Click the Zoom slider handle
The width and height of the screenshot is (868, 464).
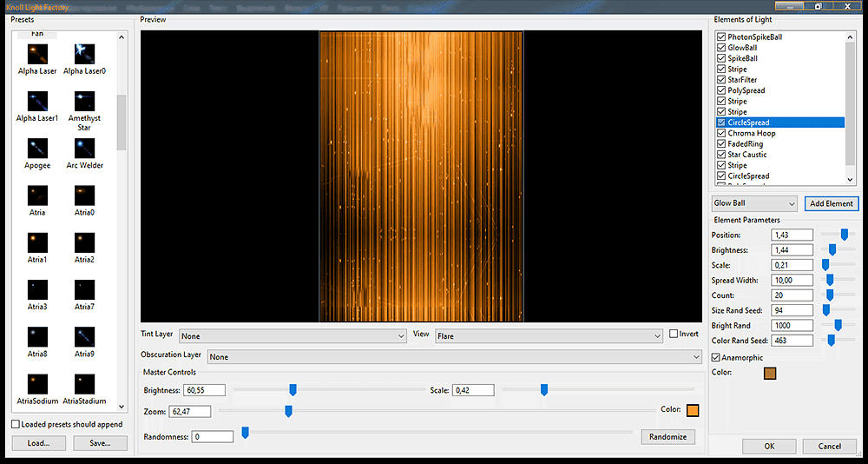click(288, 411)
